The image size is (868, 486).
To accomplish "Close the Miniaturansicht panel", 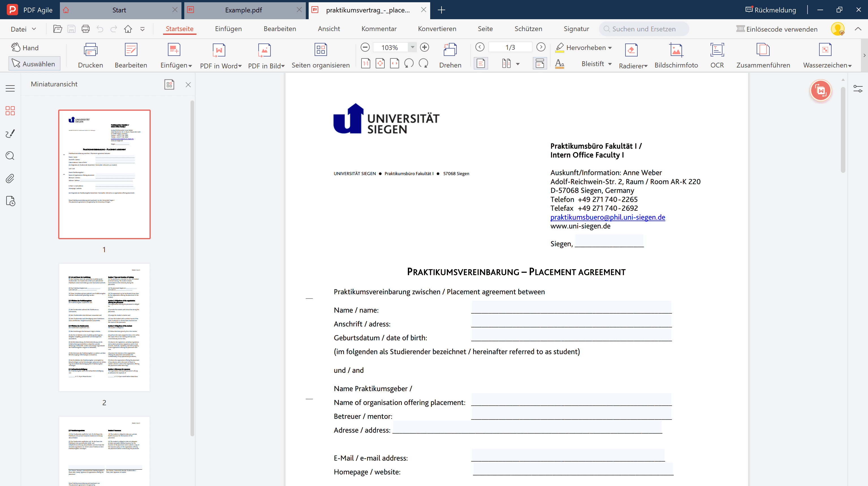I will coord(188,85).
